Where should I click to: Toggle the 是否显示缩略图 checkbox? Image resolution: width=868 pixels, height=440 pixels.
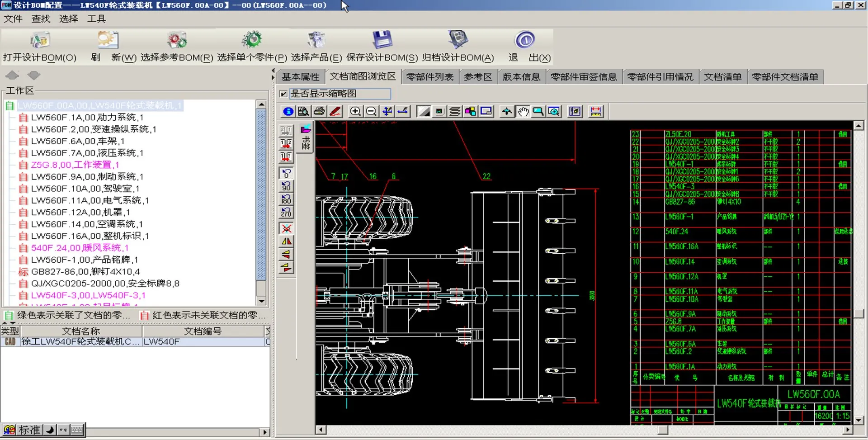pos(284,94)
